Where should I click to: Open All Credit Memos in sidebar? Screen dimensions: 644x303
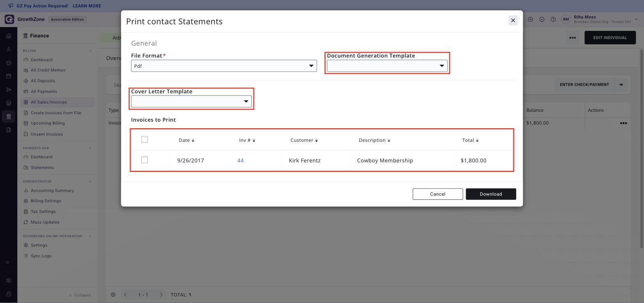tap(48, 70)
